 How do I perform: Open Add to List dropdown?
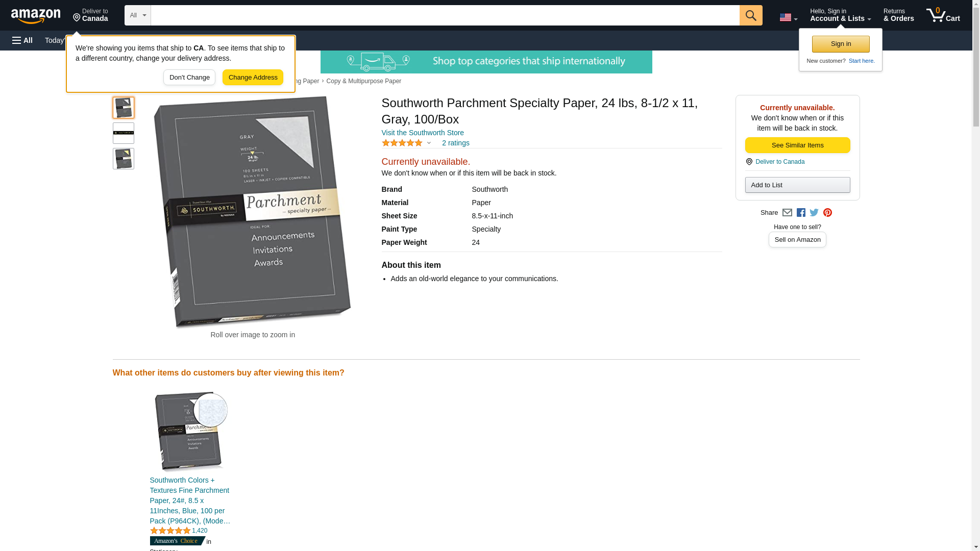(x=797, y=185)
